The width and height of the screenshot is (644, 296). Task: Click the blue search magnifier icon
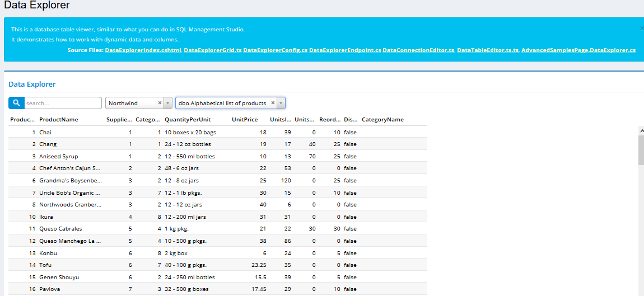coord(16,103)
